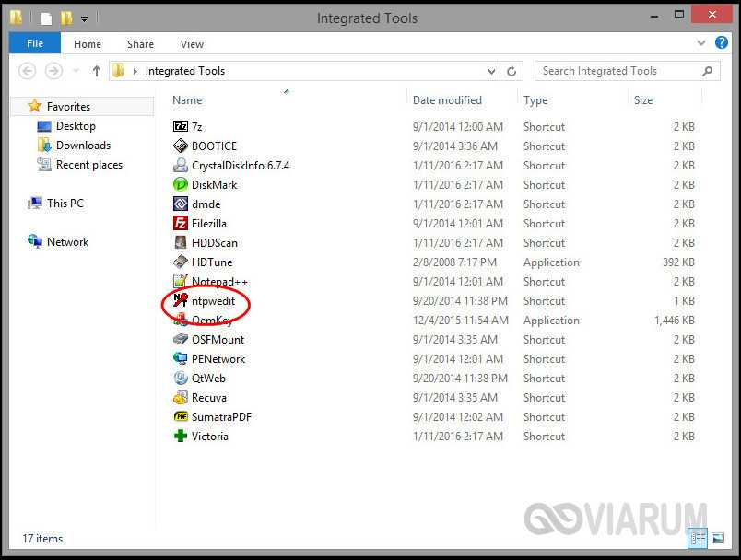Select the BOOTICE icon
Image resolution: width=741 pixels, height=560 pixels.
click(x=181, y=146)
